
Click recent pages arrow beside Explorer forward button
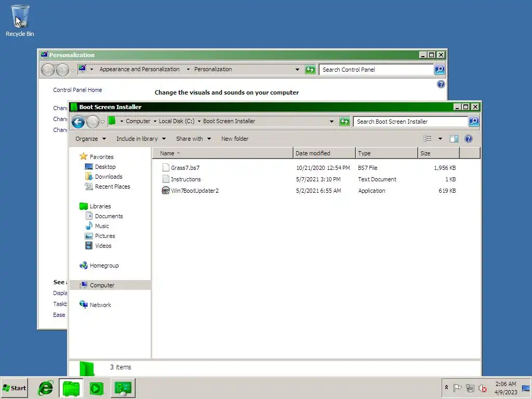point(102,122)
